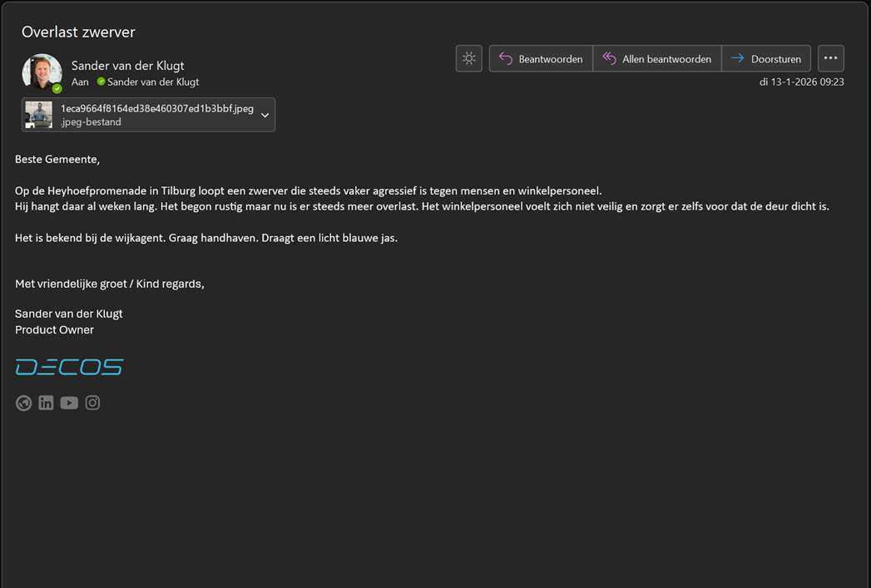
Task: Open the YouTube channel icon
Action: coord(69,403)
